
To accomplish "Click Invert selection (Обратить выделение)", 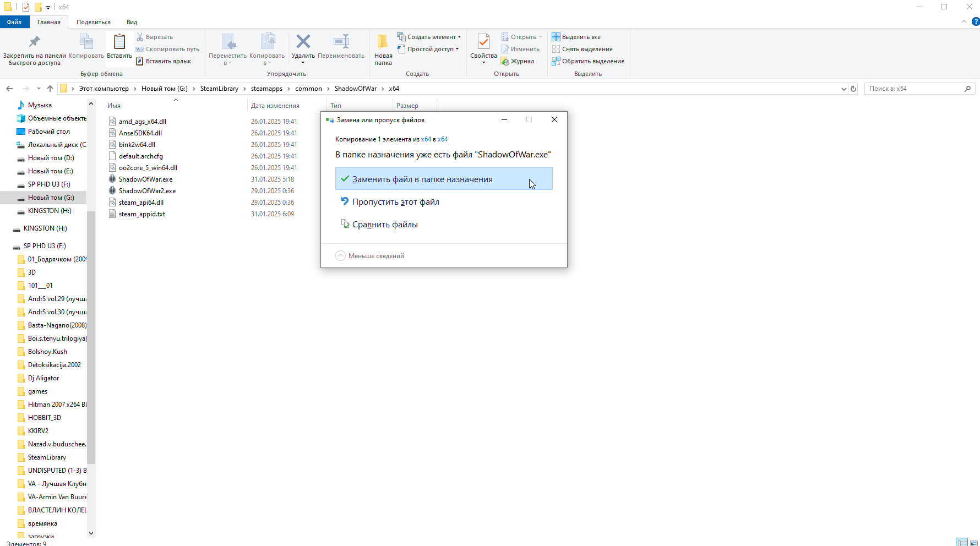I will (x=588, y=61).
